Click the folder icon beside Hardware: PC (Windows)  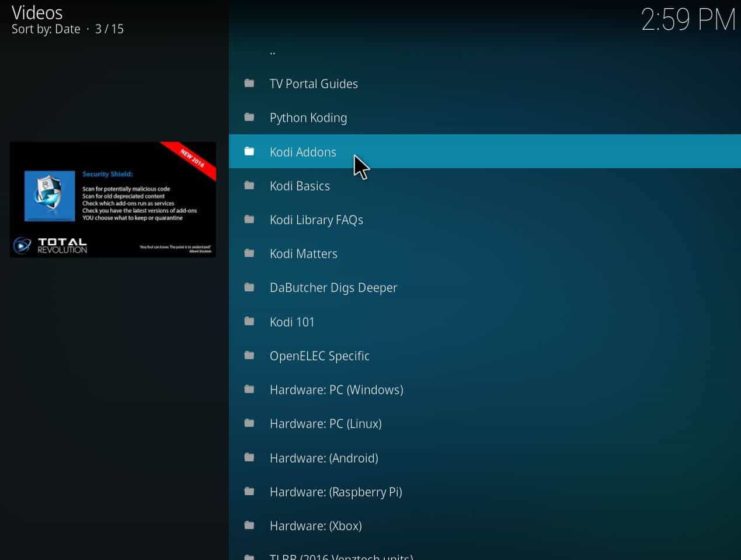pos(249,389)
